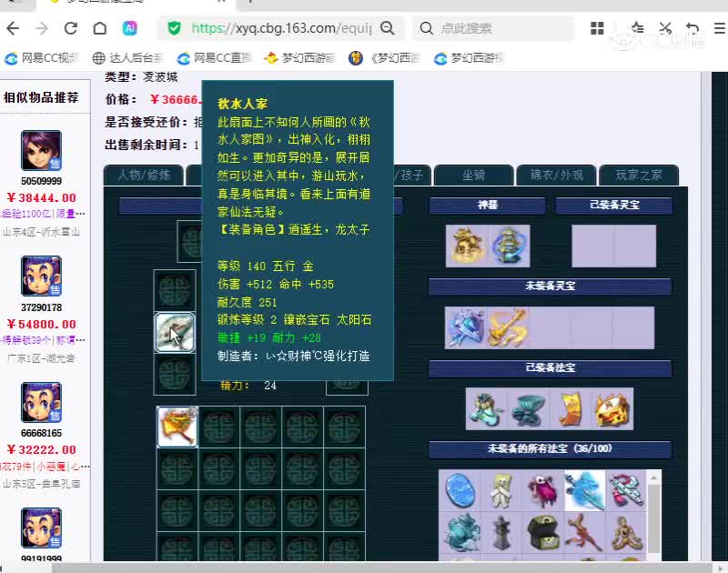728x573 pixels.
Task: Click the scissors screenshot tool icon
Action: click(665, 28)
